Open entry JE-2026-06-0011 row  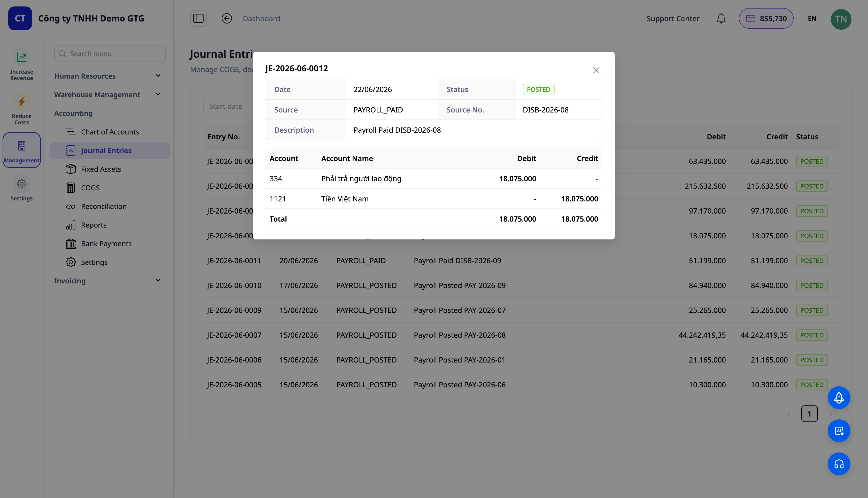[521, 261]
